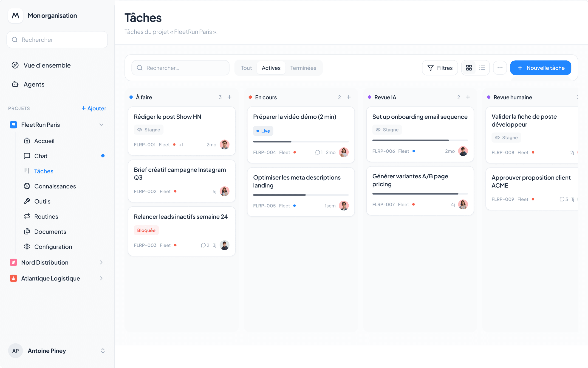Click the Agents robot icon in sidebar

pyautogui.click(x=15, y=84)
